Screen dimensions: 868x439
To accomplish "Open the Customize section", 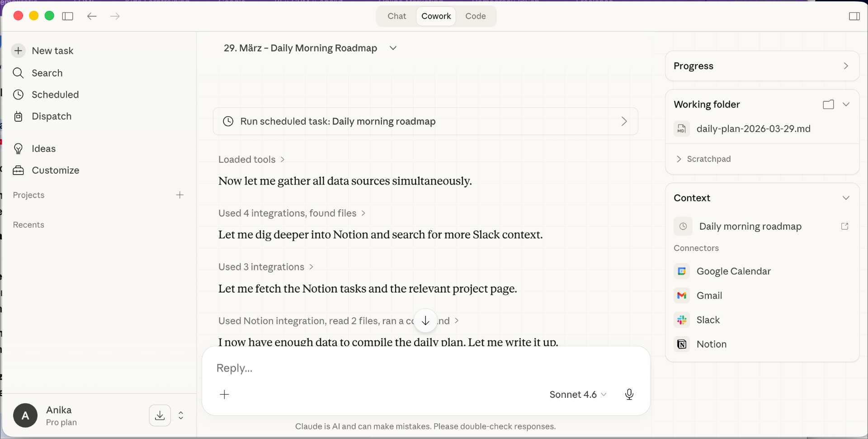I will (x=46, y=170).
